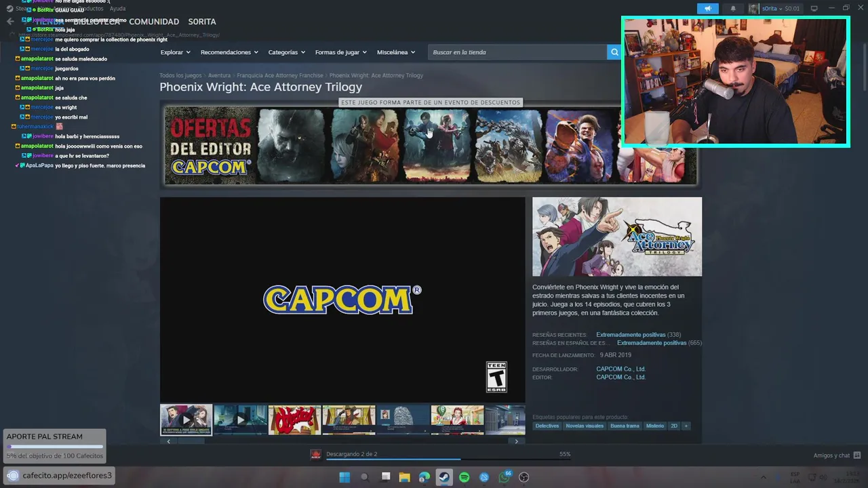The image size is (868, 488).
Task: Click the back navigation arrow
Action: pyautogui.click(x=10, y=21)
